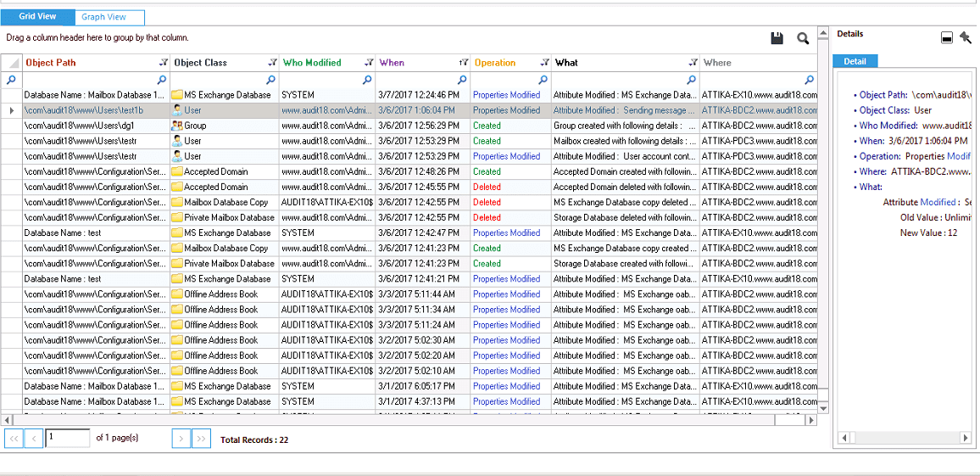
Task: Open the filter icon on Object Class column
Action: point(272,63)
